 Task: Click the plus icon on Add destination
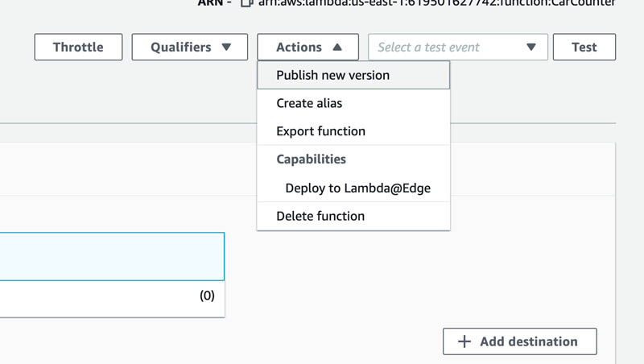tap(464, 341)
